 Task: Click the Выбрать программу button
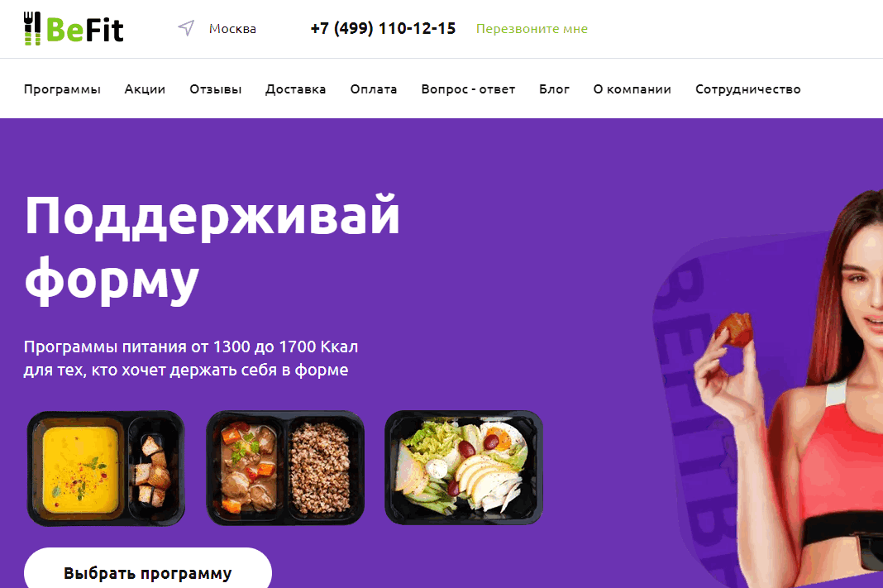tap(147, 569)
